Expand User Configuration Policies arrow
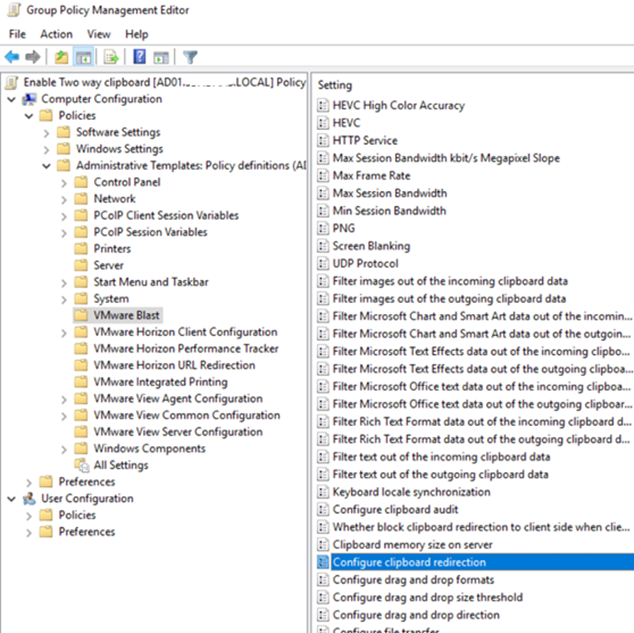The image size is (634, 633). (x=29, y=515)
